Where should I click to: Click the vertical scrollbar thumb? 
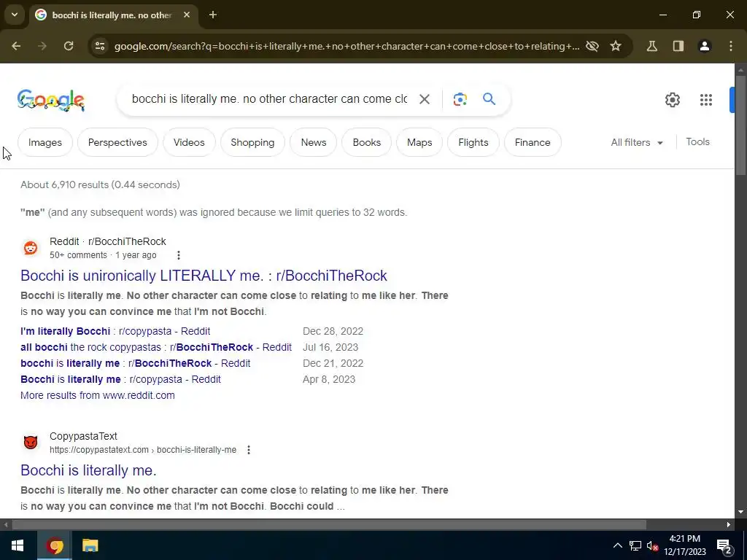[x=741, y=125]
